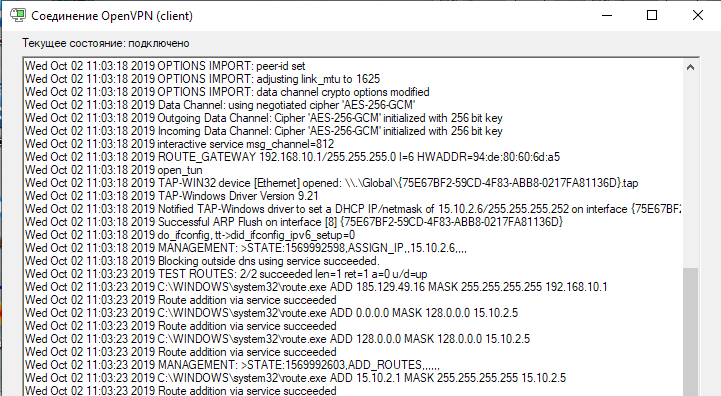Click the status label 'Текущее состояние: подключено'

[106, 43]
